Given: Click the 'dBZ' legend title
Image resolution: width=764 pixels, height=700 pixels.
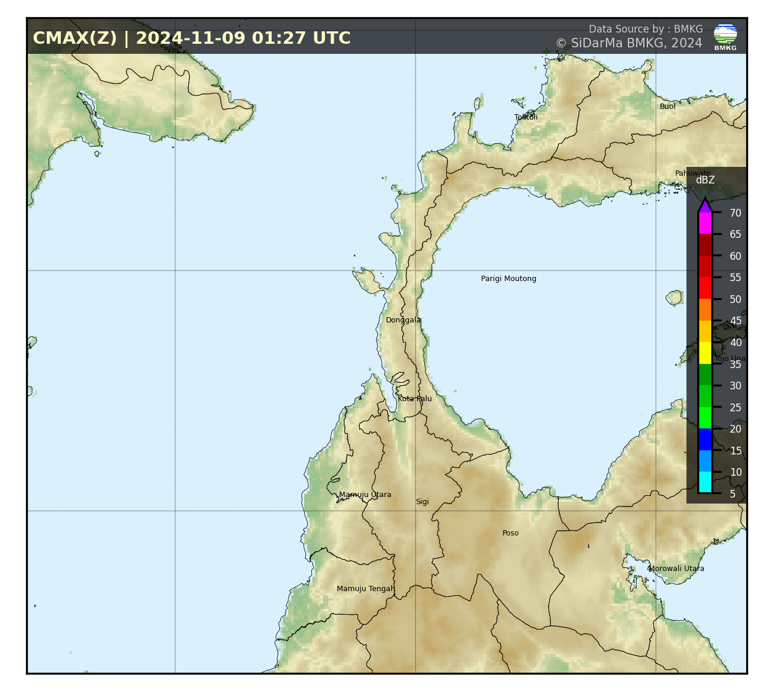Looking at the screenshot, I should [x=705, y=180].
